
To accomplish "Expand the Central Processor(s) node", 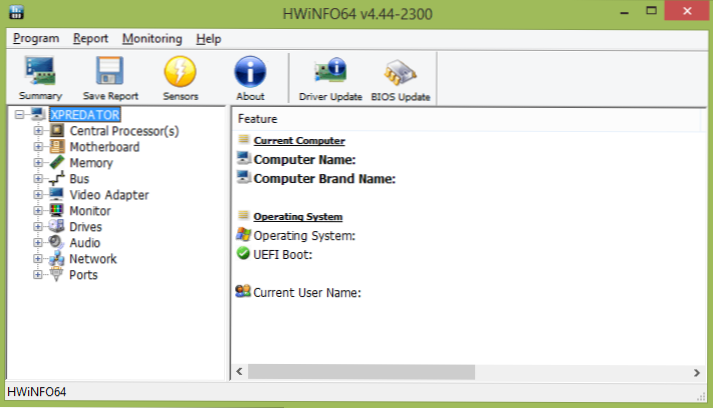I will [38, 131].
